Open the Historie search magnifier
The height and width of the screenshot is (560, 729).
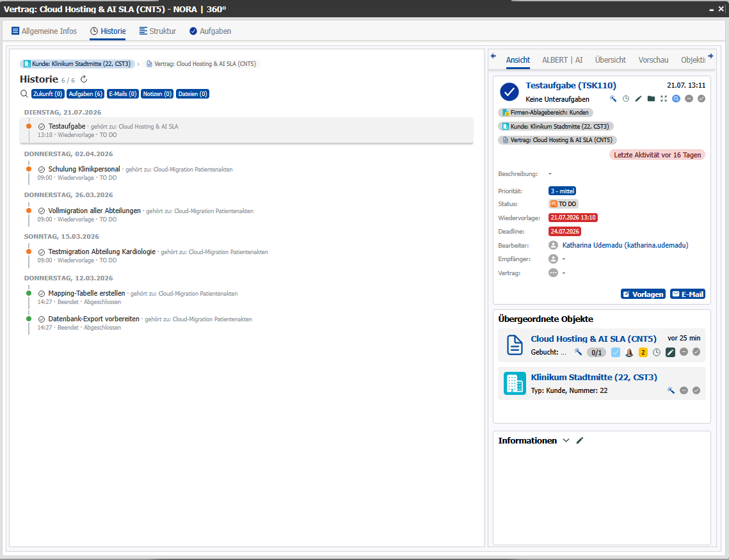point(24,94)
